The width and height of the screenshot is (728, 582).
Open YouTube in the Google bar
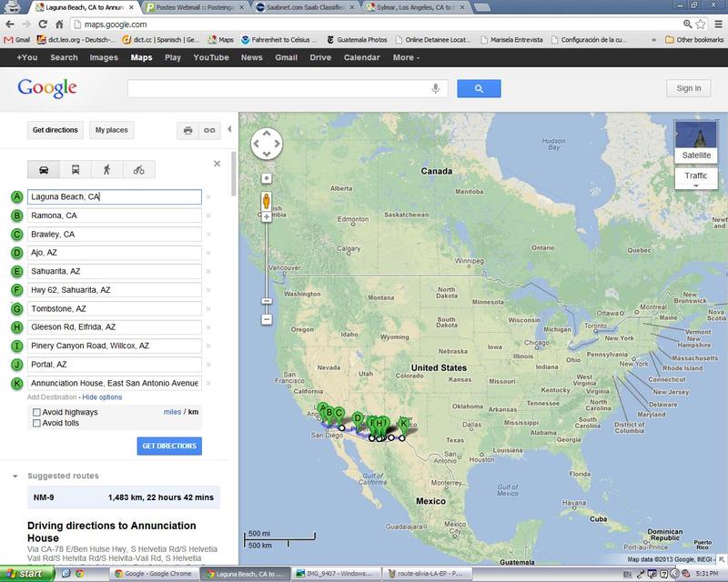pos(211,57)
